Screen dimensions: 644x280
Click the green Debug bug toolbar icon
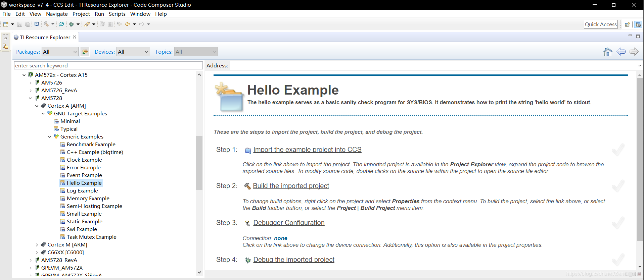coord(71,24)
